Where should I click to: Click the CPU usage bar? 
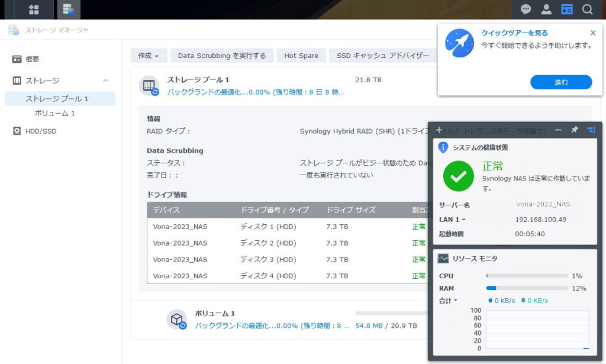click(527, 276)
